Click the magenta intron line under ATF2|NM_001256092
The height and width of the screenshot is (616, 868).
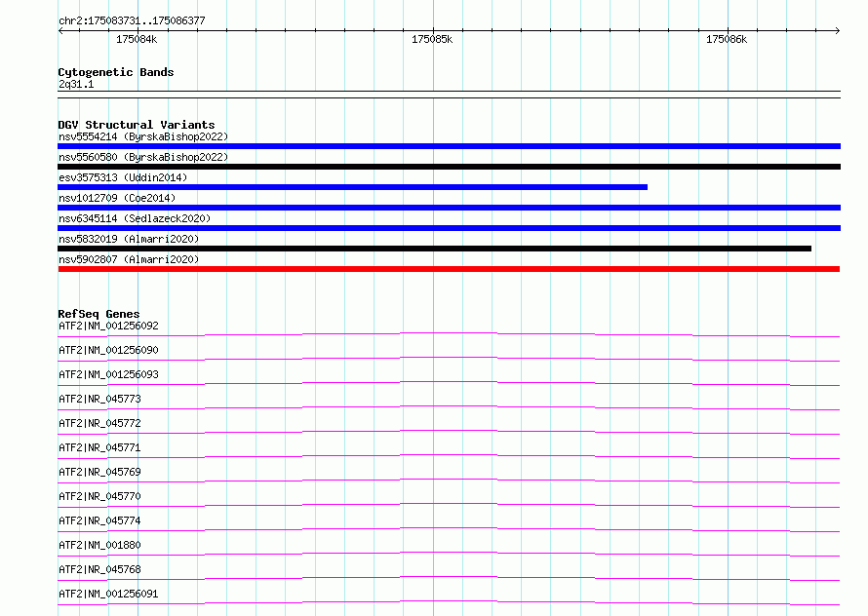449,333
